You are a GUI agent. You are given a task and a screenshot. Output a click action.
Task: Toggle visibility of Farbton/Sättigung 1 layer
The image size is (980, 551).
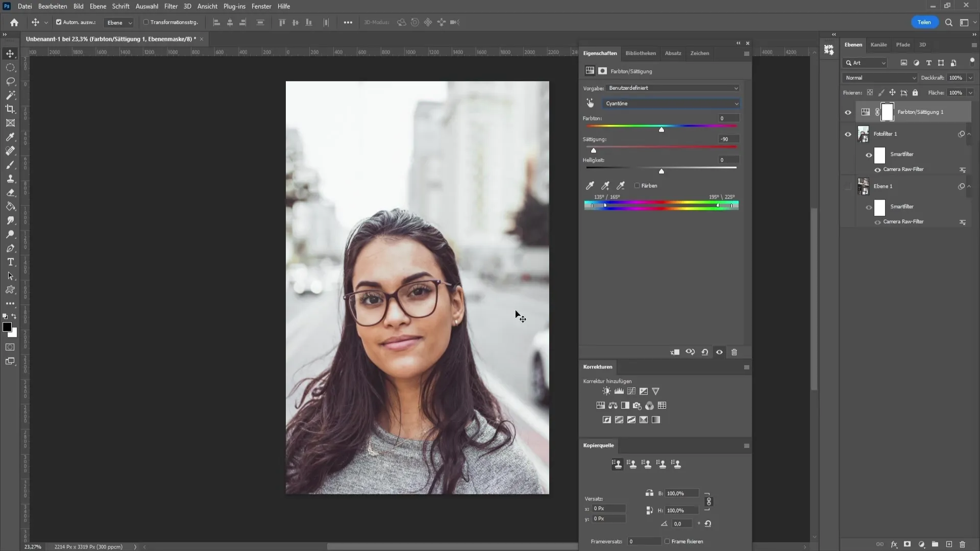point(848,112)
